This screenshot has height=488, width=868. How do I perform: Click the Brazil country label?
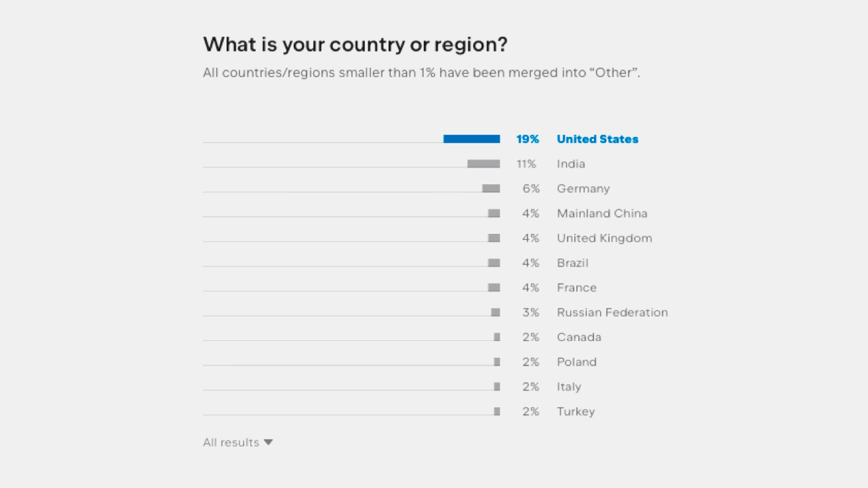tap(573, 263)
